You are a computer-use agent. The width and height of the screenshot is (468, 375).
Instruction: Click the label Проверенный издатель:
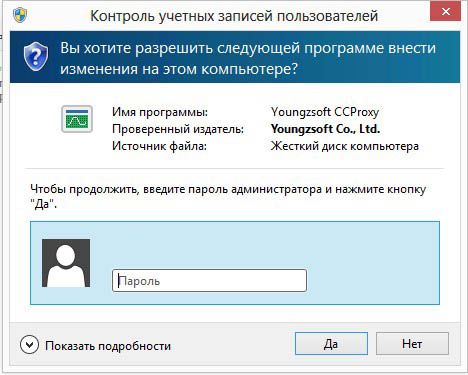178,129
